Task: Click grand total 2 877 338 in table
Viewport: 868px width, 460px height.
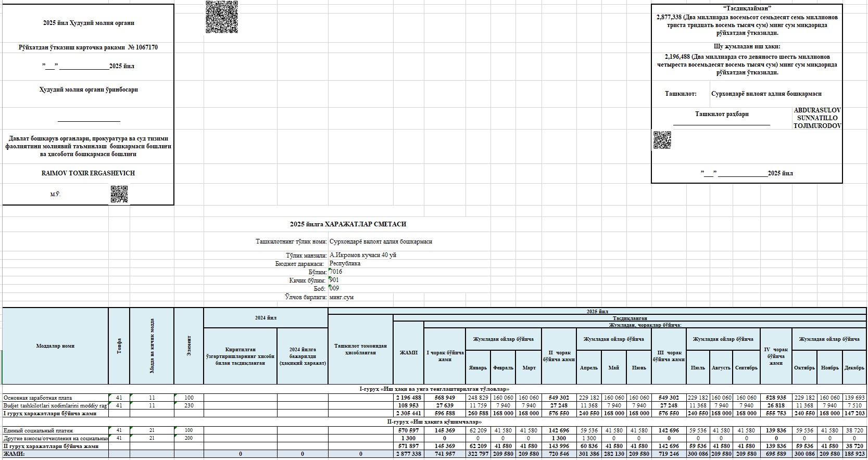Action: point(408,454)
